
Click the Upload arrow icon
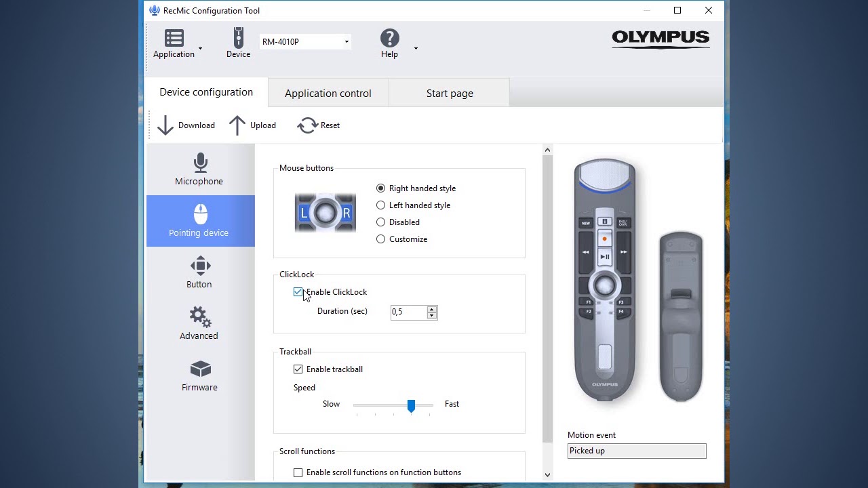click(x=237, y=125)
